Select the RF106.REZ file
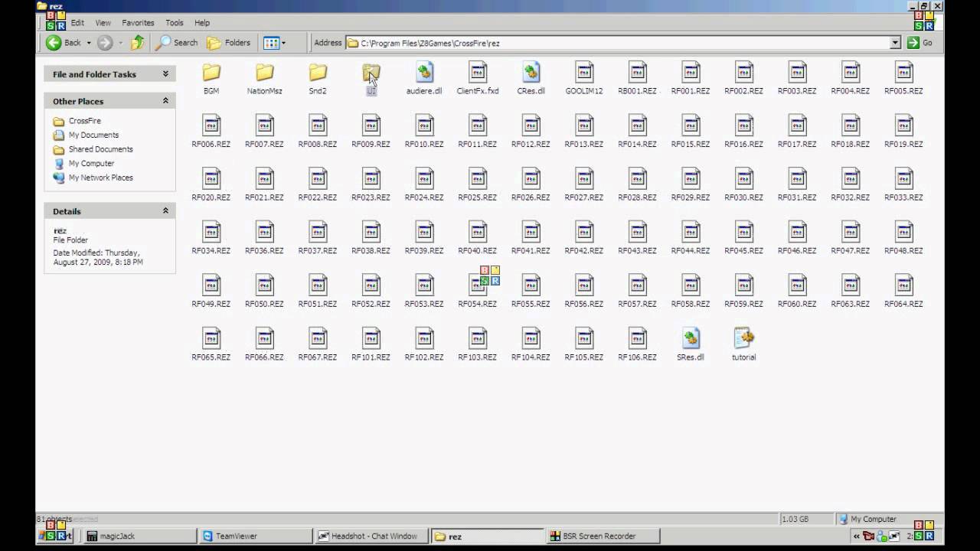Viewport: 980px width, 551px height. [638, 346]
